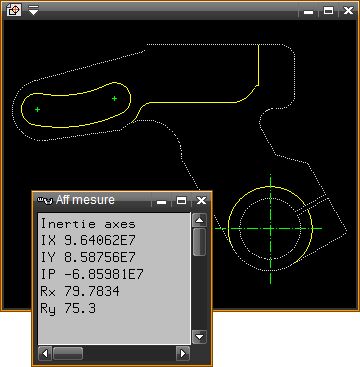The image size is (360, 367).
Task: Click the right arrow of the horizontal scrollbar
Action: click(x=183, y=353)
